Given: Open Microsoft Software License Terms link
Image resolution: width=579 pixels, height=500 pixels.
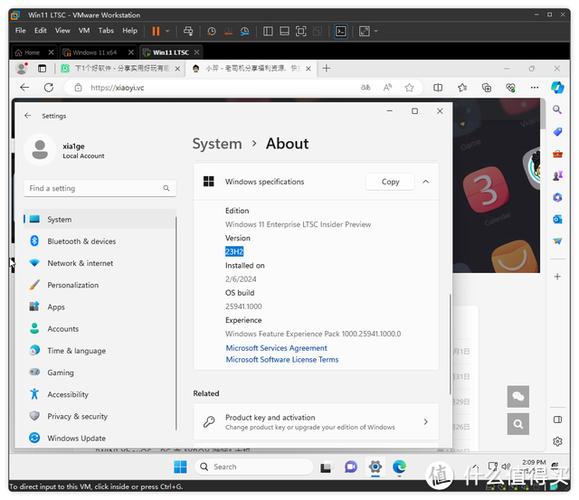Looking at the screenshot, I should pyautogui.click(x=282, y=359).
